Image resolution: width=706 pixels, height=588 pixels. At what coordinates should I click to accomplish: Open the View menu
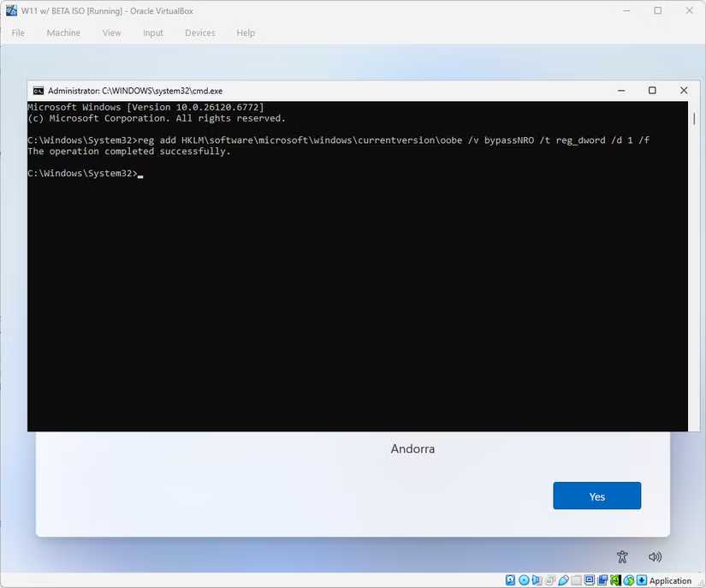click(111, 33)
